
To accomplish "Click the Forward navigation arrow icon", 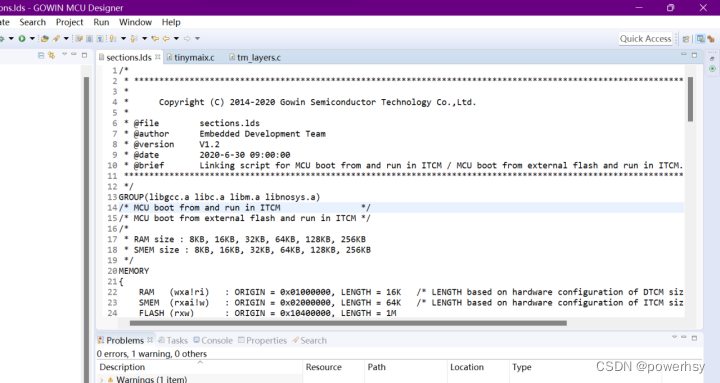I will pos(187,39).
